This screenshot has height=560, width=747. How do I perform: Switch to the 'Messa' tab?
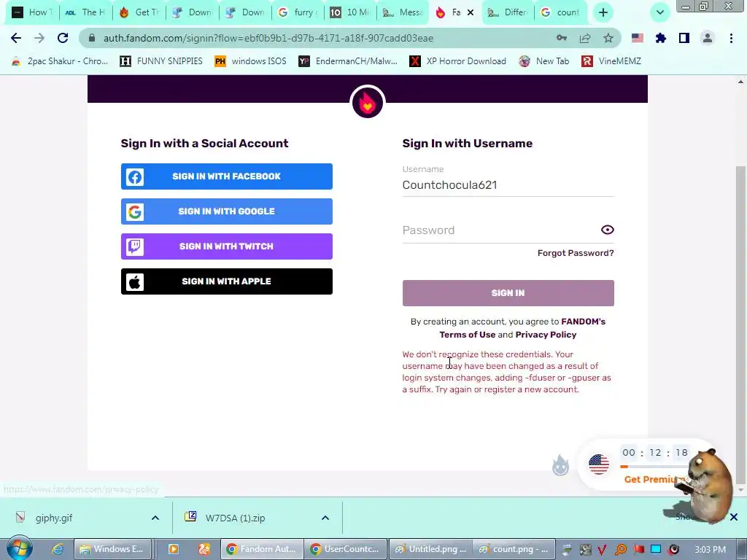tap(403, 12)
